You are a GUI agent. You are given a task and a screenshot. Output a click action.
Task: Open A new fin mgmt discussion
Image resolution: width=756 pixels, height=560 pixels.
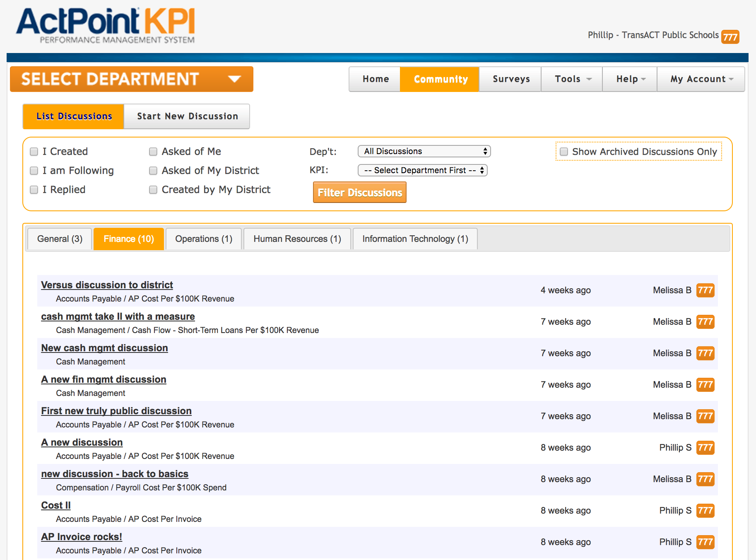pos(104,379)
